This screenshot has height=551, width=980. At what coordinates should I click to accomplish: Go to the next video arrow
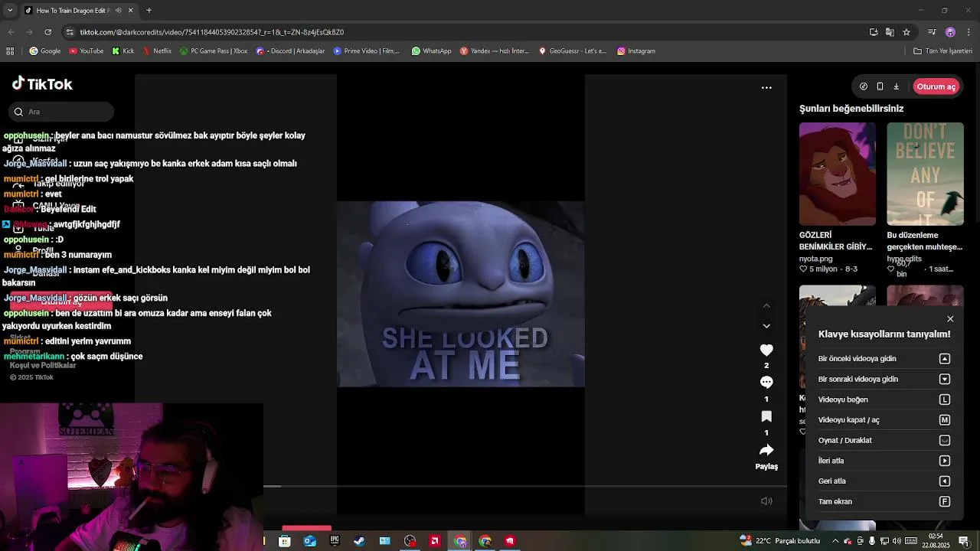(766, 326)
